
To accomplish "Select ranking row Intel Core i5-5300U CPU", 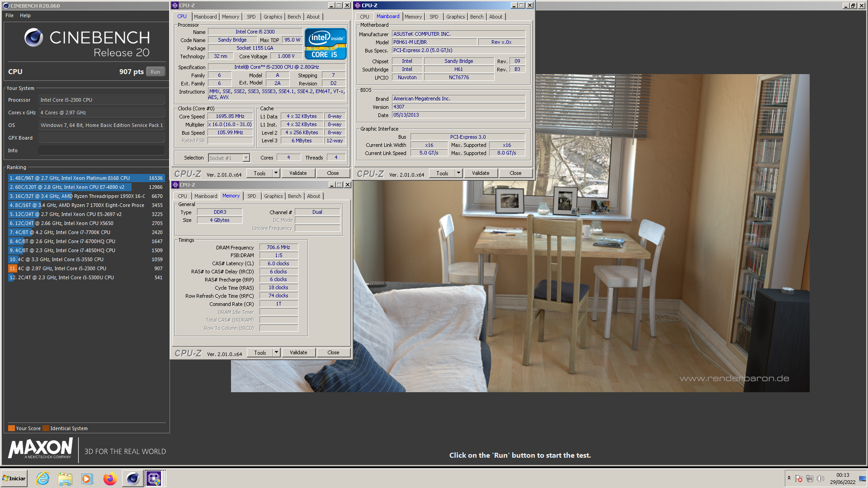I will [x=86, y=277].
